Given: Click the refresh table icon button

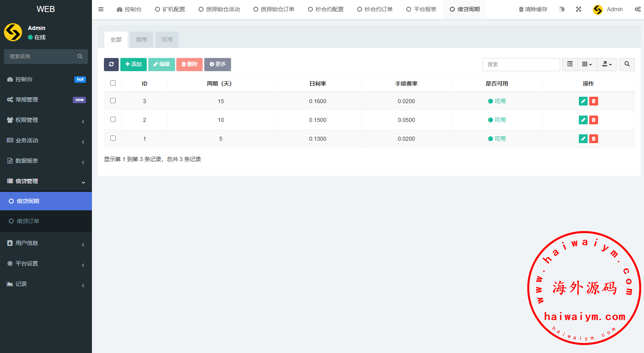Looking at the screenshot, I should [x=111, y=64].
